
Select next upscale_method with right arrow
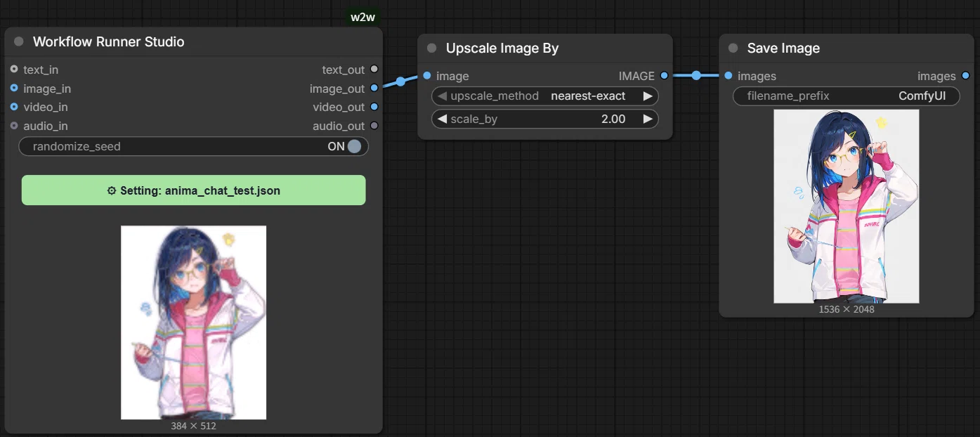tap(648, 96)
